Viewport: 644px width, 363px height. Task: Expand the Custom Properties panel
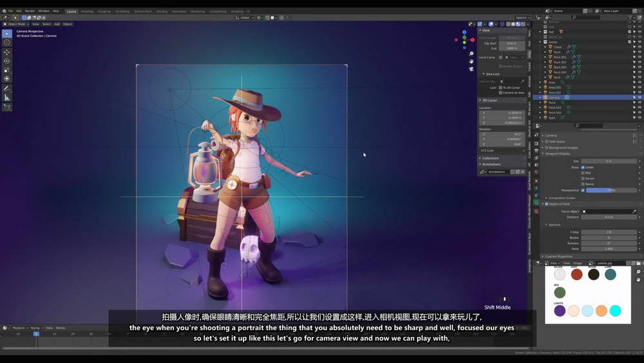click(543, 257)
